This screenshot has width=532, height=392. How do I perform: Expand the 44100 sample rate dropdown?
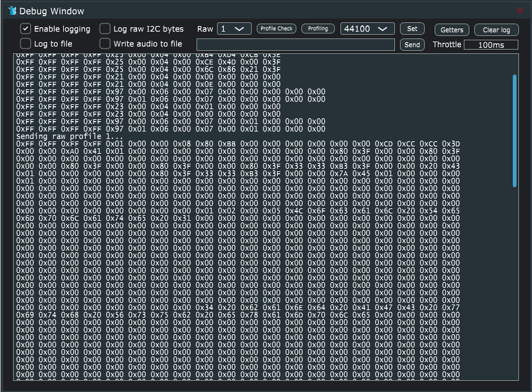(x=367, y=29)
